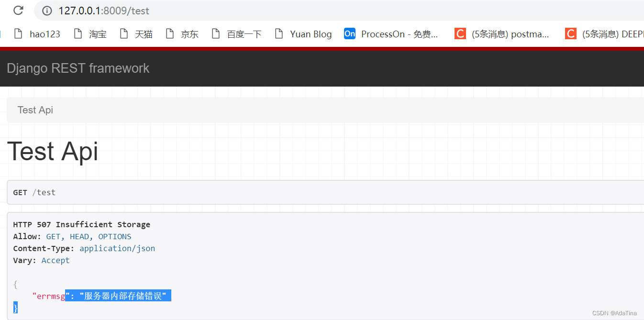
Task: Open the ProcessOn bookmark
Action: pyautogui.click(x=391, y=34)
